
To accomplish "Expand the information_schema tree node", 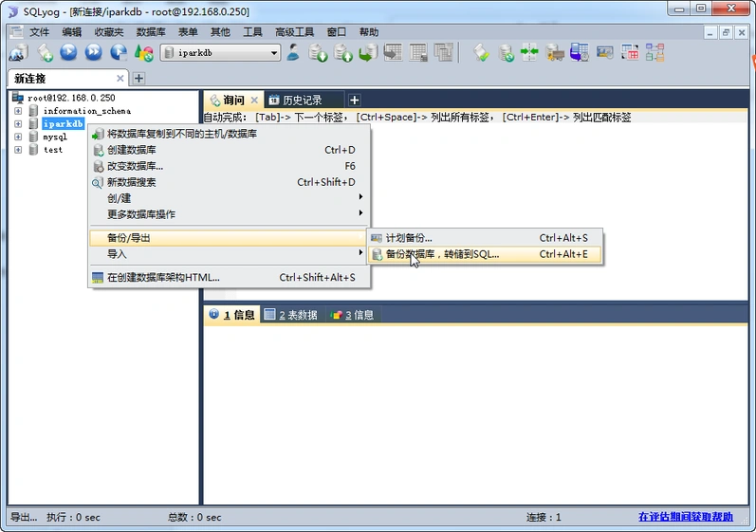I will pyautogui.click(x=18, y=111).
